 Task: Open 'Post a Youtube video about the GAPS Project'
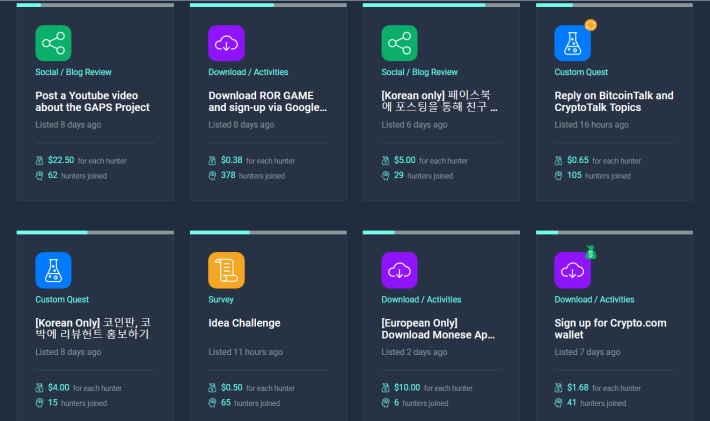[x=92, y=101]
